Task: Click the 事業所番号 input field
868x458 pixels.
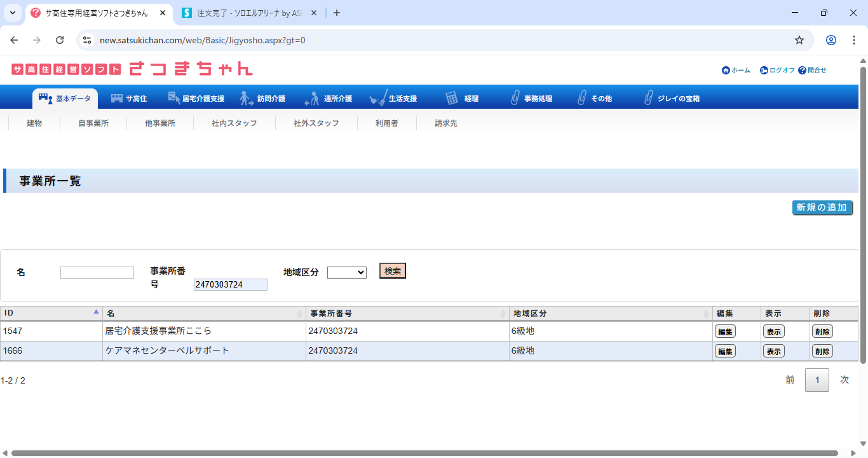Action: tap(230, 285)
